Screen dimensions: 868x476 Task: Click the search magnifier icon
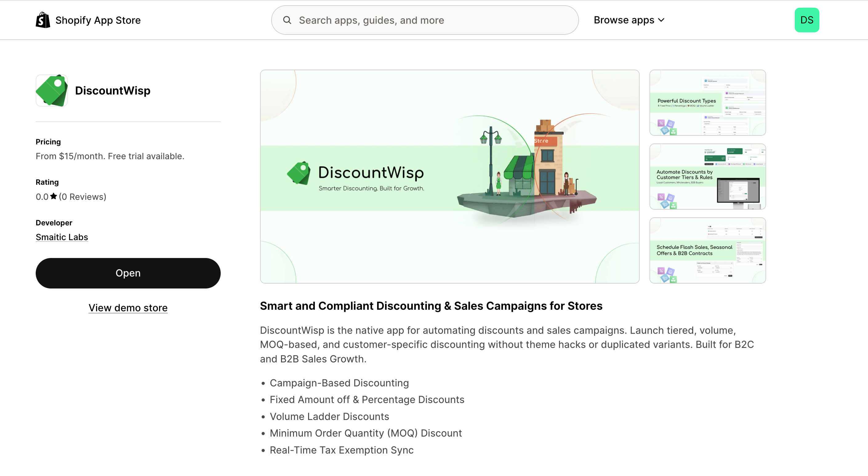(x=287, y=20)
